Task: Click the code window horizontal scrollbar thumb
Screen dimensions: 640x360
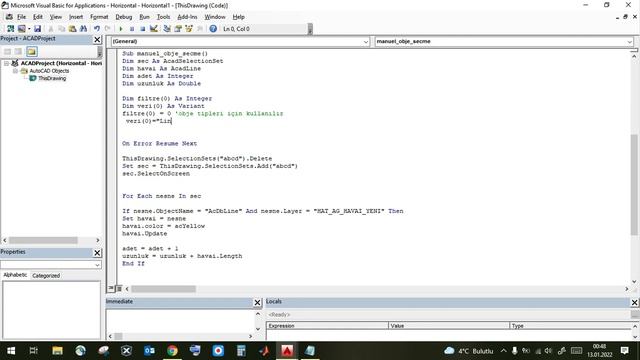Action: (163, 289)
